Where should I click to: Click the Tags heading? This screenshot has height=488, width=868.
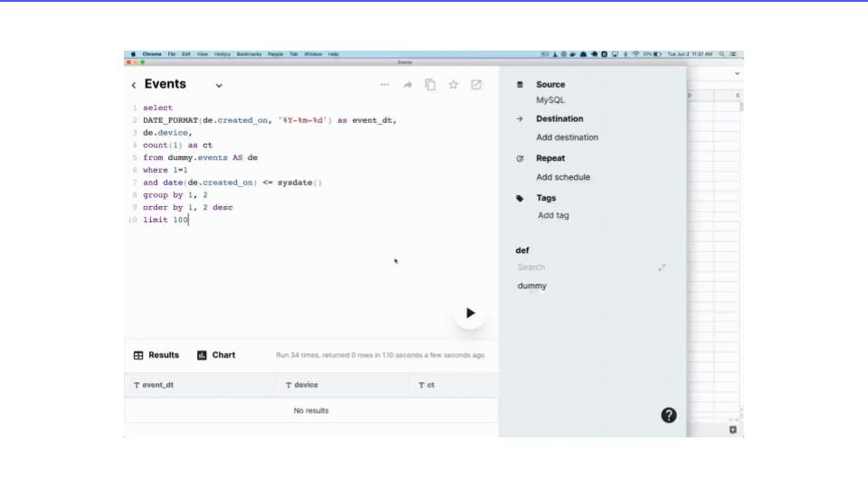tap(546, 198)
